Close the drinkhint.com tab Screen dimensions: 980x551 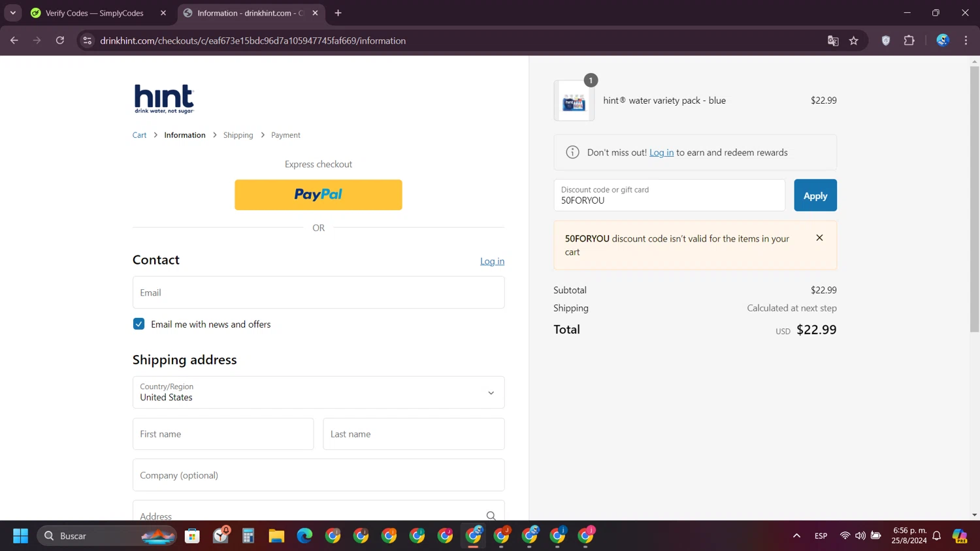(x=315, y=13)
